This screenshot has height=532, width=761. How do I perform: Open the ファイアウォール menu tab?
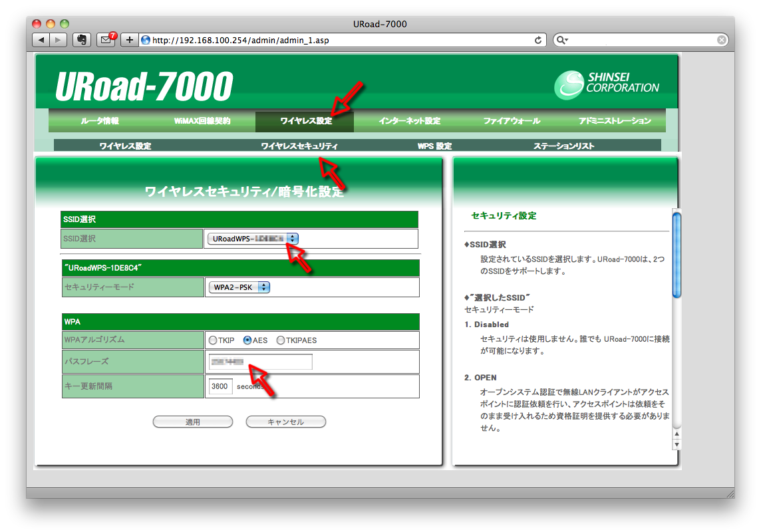pos(512,121)
